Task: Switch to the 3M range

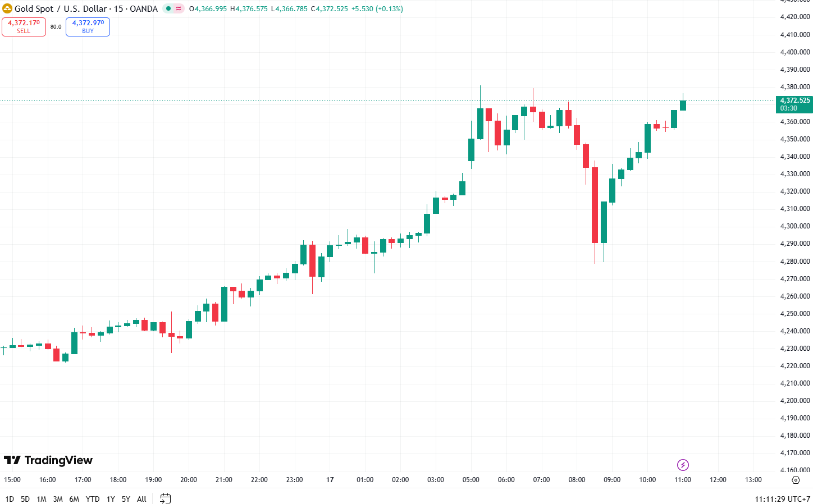Action: (x=58, y=499)
